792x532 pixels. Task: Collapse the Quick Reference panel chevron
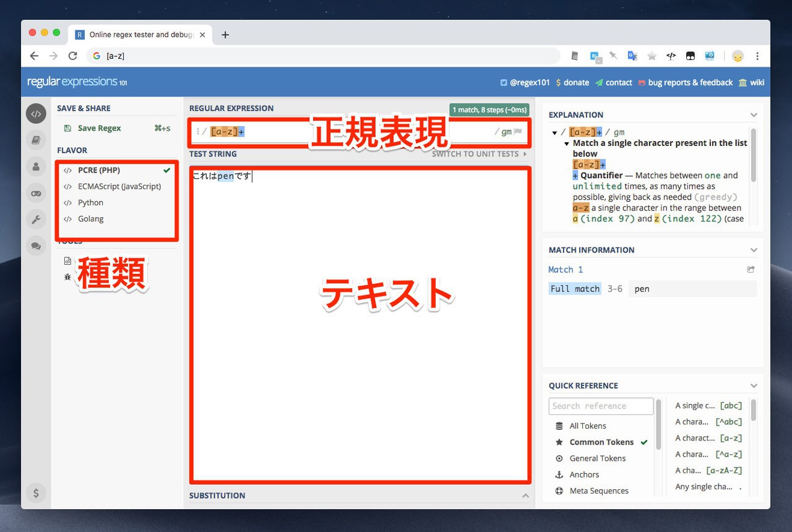click(753, 385)
